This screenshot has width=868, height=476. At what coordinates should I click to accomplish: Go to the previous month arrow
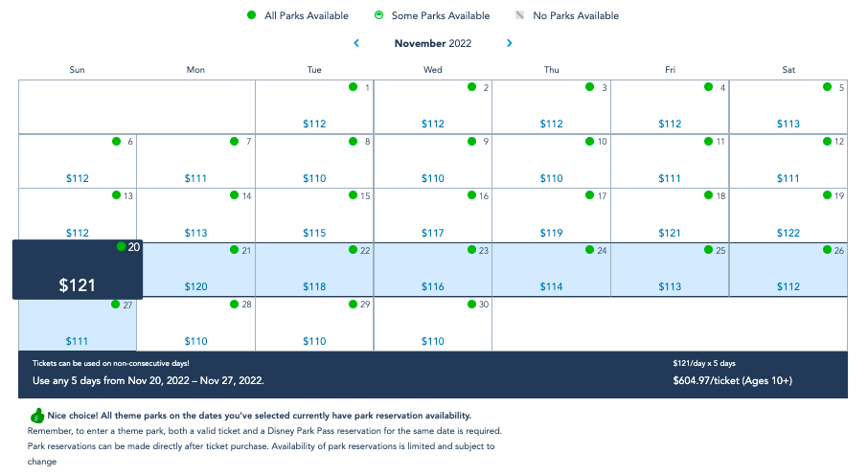tap(356, 43)
